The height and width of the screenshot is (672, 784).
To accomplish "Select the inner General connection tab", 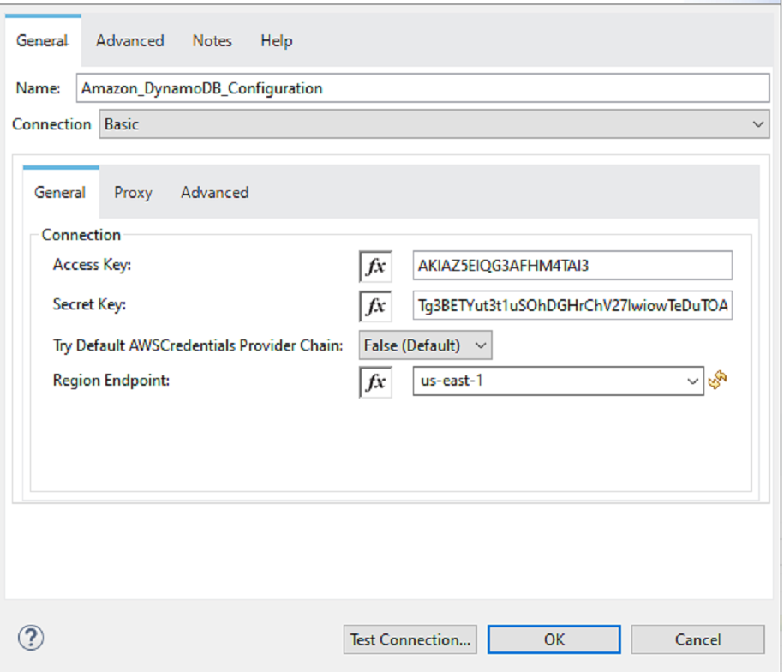I will click(60, 193).
